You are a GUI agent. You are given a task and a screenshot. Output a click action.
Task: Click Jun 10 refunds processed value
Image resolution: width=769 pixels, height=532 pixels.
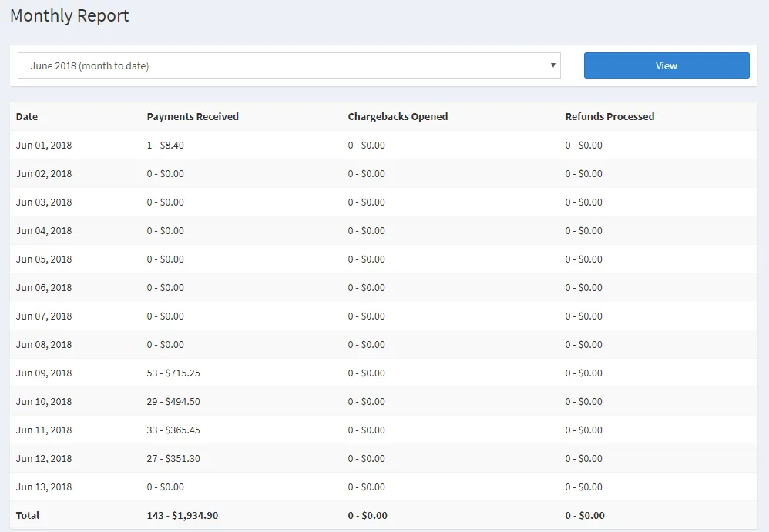(x=583, y=401)
